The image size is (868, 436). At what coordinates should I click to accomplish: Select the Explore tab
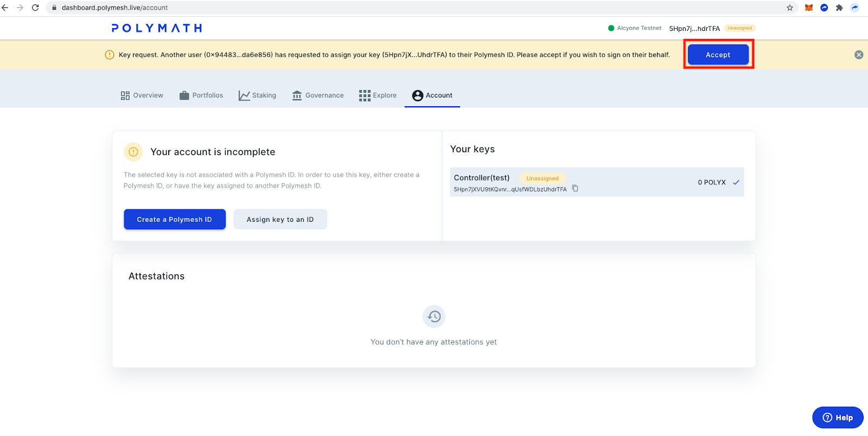click(378, 95)
